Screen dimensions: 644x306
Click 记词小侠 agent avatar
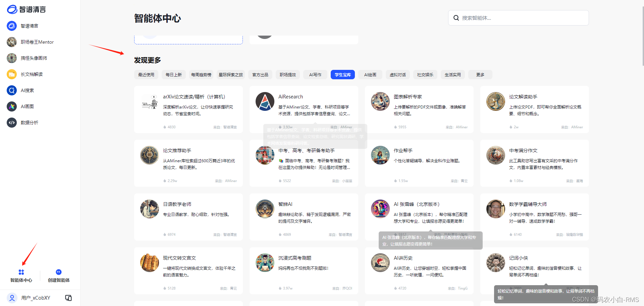coord(496,263)
